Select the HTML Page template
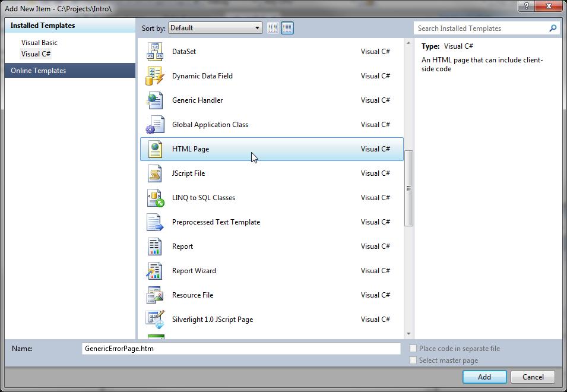 coord(271,149)
